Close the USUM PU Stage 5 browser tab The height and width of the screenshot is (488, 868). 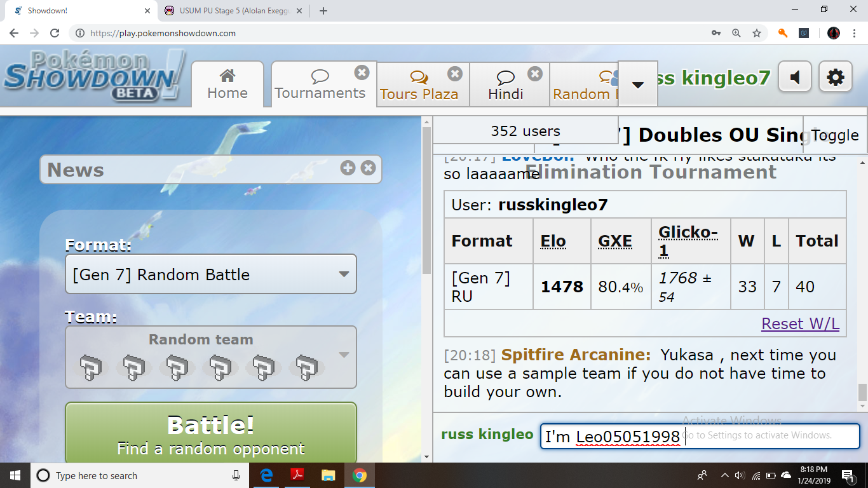pos(298,11)
